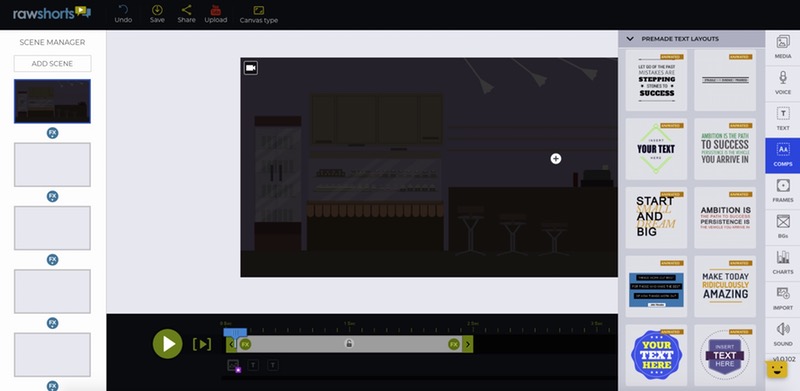Choose the layout with two horizontal lines
800x391 pixels.
point(725,81)
